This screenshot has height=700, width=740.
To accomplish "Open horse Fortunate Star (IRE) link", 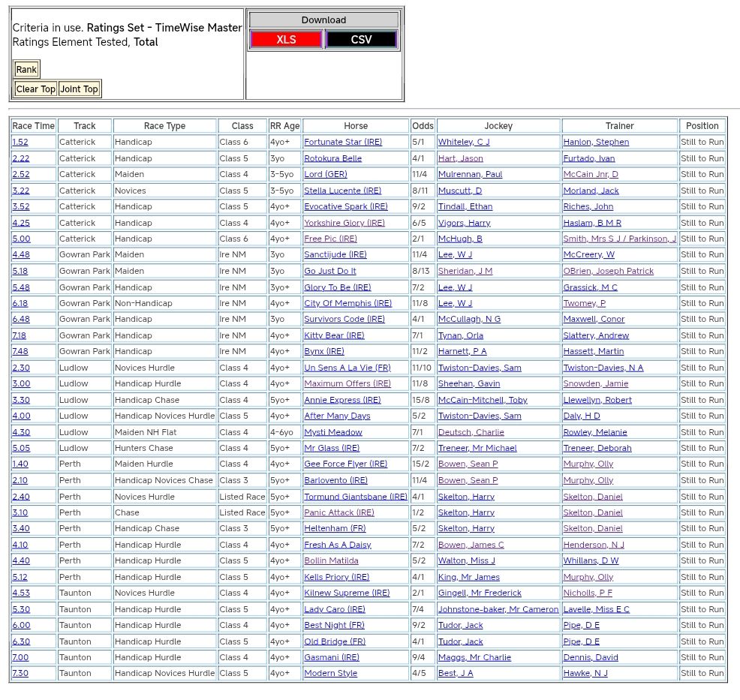I will pyautogui.click(x=342, y=143).
